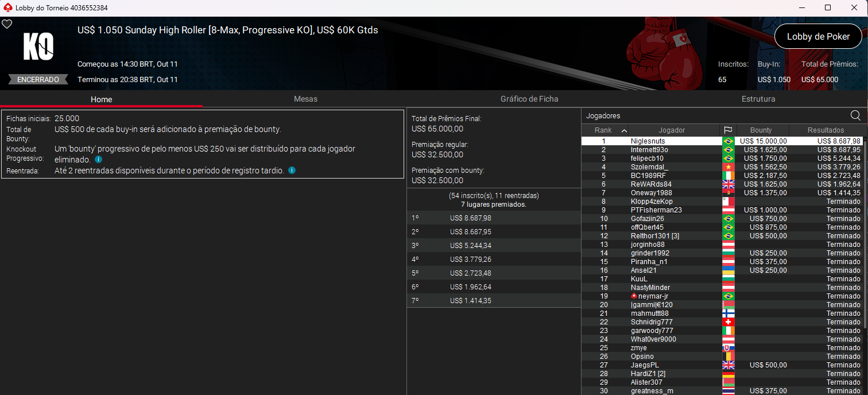Select player grinder1992
The image size is (868, 395).
click(722, 253)
